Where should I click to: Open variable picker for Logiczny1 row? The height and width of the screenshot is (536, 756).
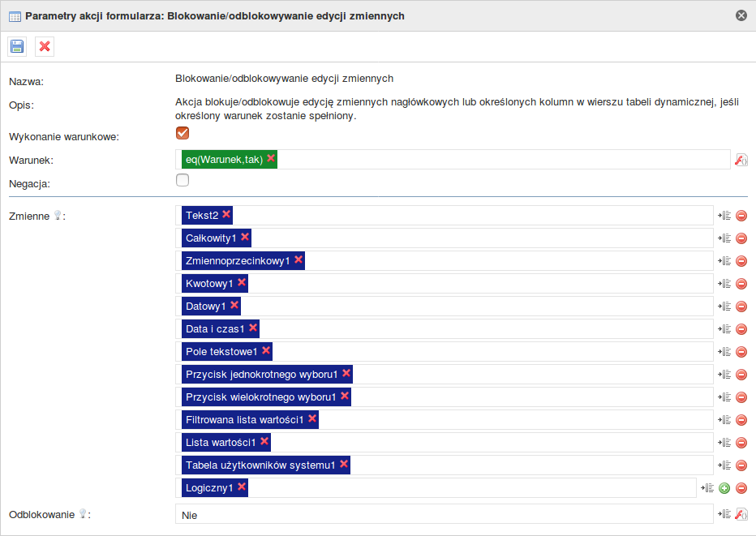tap(707, 488)
